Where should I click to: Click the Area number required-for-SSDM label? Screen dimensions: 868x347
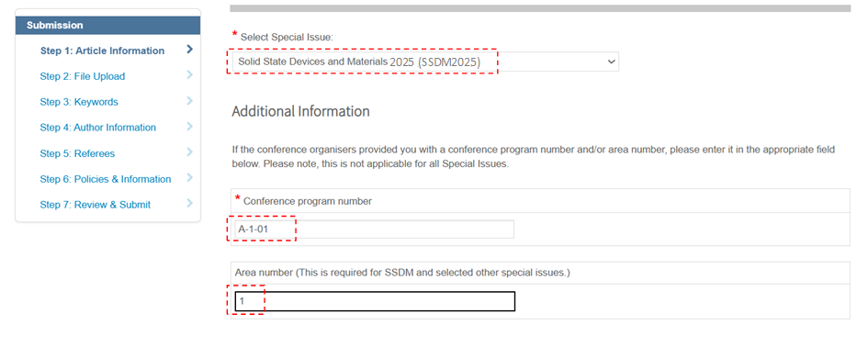(x=402, y=273)
